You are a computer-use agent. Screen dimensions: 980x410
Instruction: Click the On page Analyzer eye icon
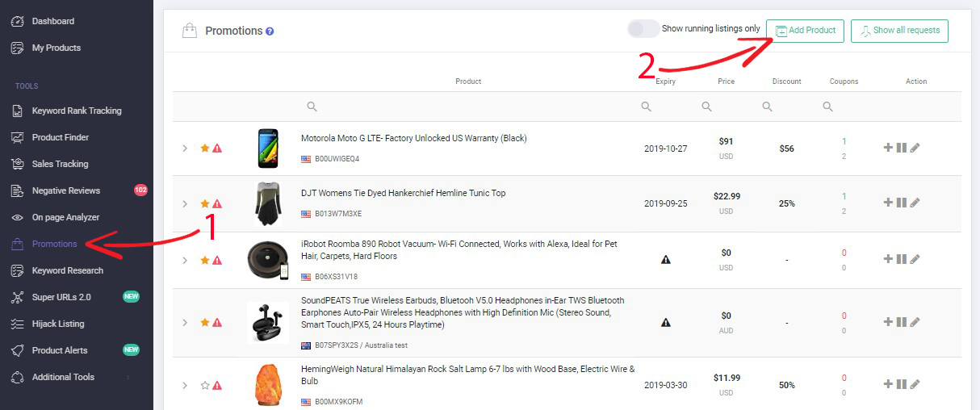17,217
